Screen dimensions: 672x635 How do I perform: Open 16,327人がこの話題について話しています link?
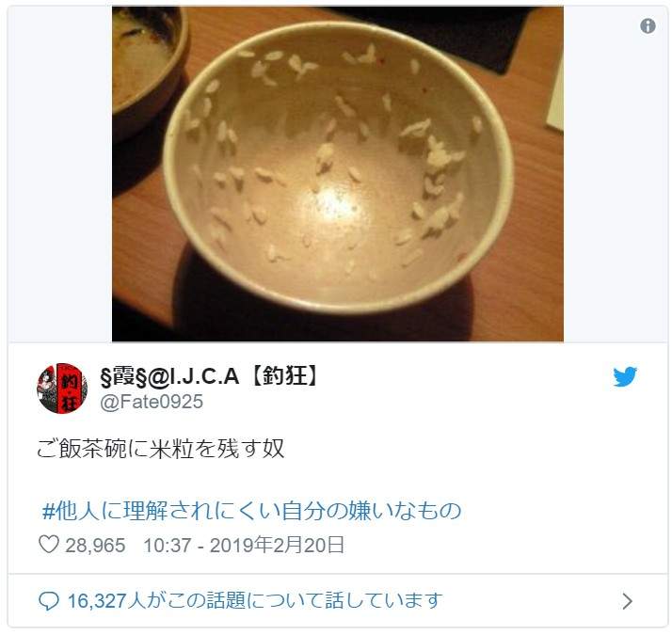[255, 601]
